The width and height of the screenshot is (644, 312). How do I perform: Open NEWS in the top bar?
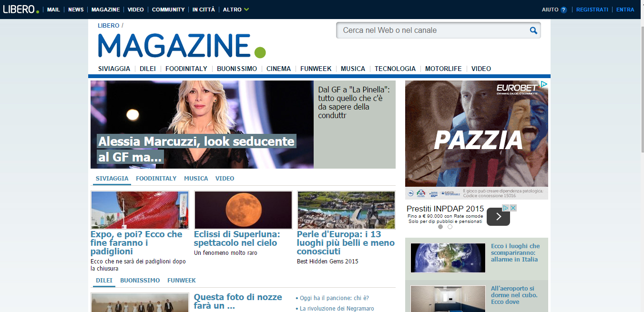tap(76, 10)
